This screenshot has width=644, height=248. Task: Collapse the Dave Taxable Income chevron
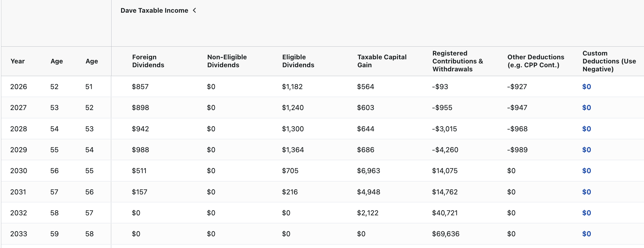click(x=195, y=10)
